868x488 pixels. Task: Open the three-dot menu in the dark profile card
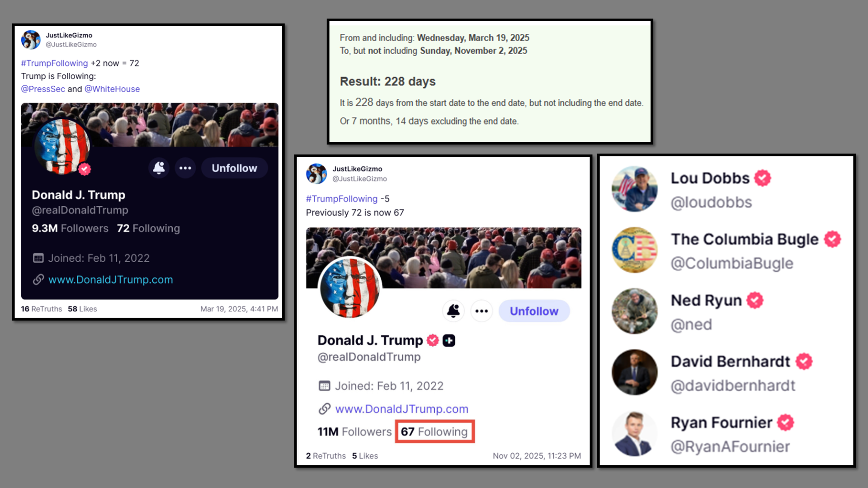(185, 168)
